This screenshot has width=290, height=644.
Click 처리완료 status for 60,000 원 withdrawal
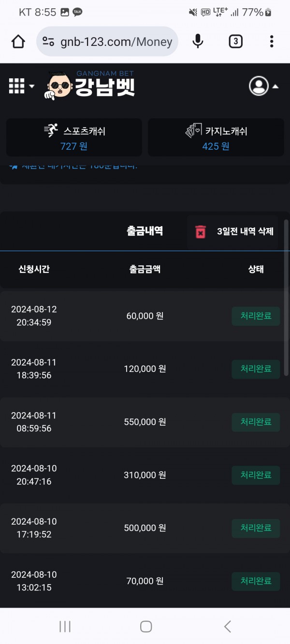256,316
